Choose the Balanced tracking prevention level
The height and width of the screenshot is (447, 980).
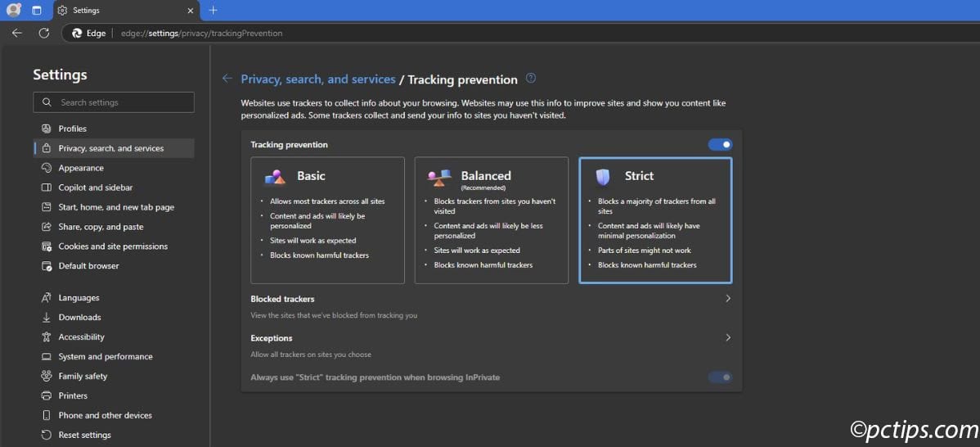pos(491,220)
